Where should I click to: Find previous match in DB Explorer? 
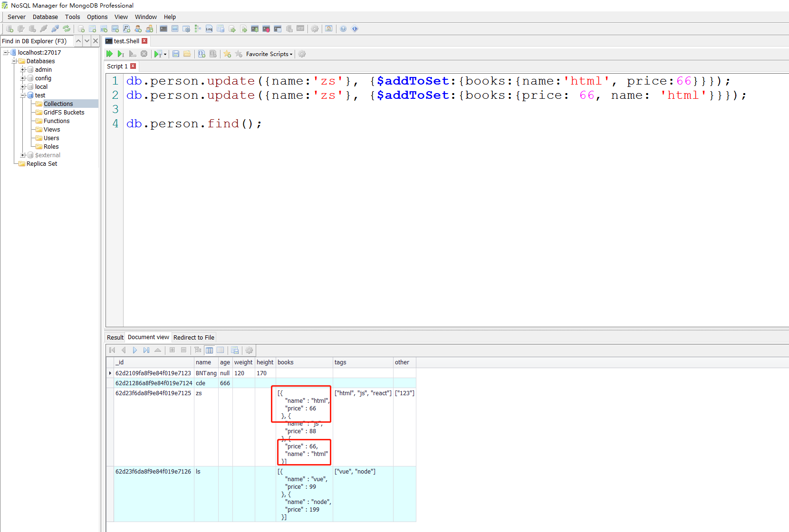point(78,41)
